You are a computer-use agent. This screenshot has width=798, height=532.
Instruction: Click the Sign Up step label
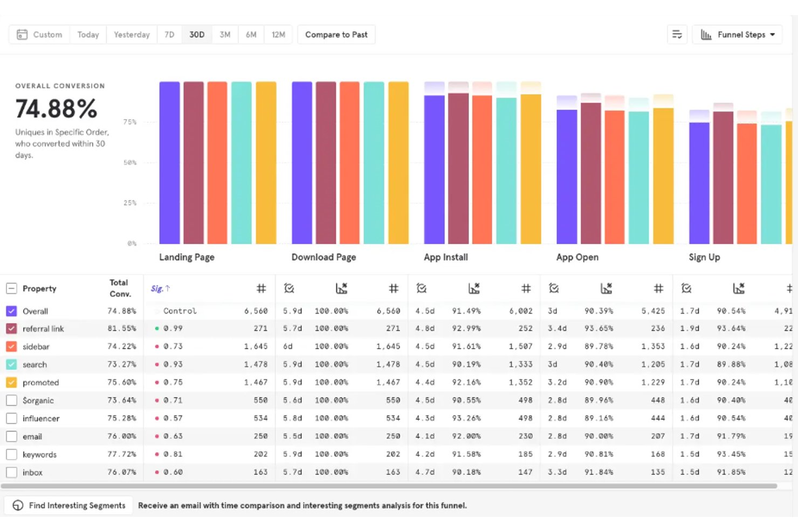point(704,257)
